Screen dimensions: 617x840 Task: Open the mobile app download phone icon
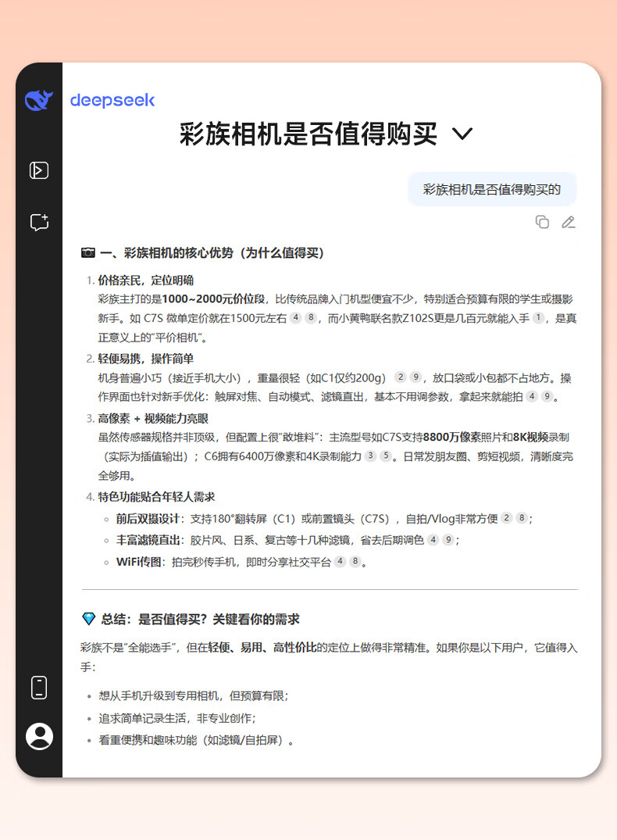(x=39, y=688)
